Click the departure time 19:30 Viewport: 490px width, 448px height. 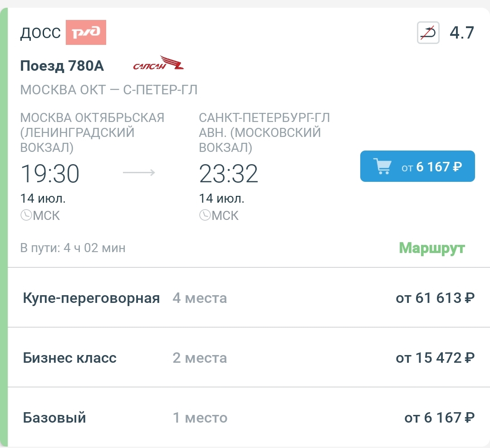[50, 174]
